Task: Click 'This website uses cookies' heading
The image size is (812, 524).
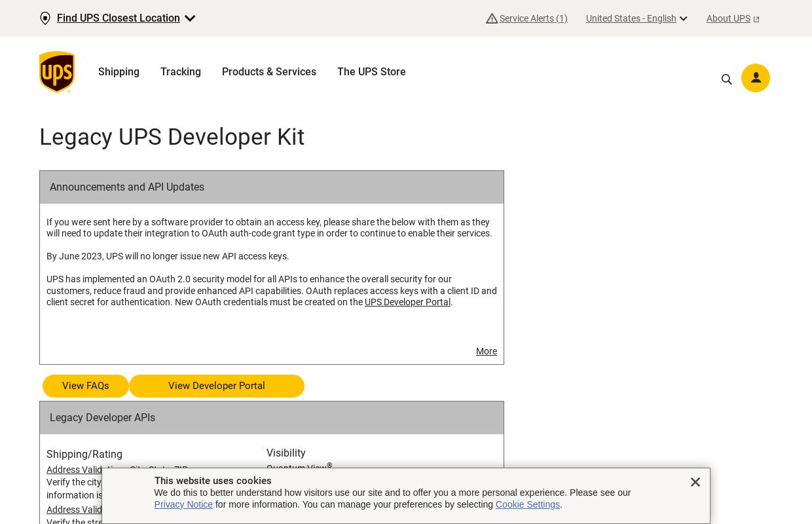Action: (213, 481)
